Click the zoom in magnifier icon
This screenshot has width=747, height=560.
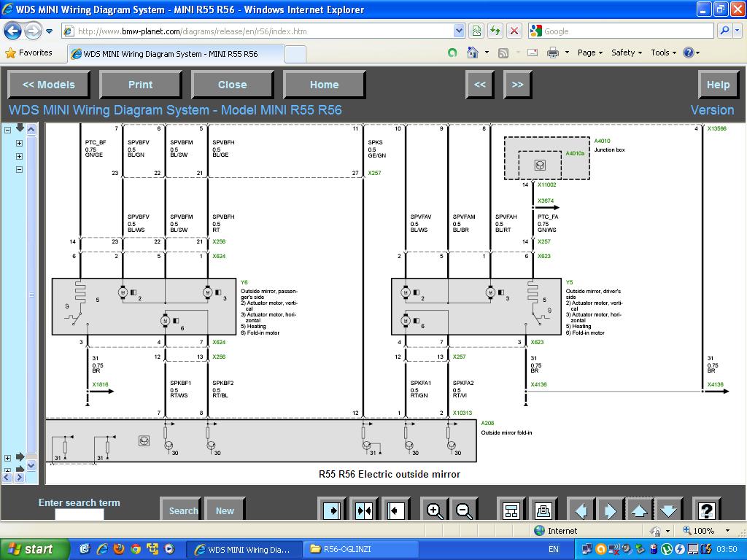435,510
